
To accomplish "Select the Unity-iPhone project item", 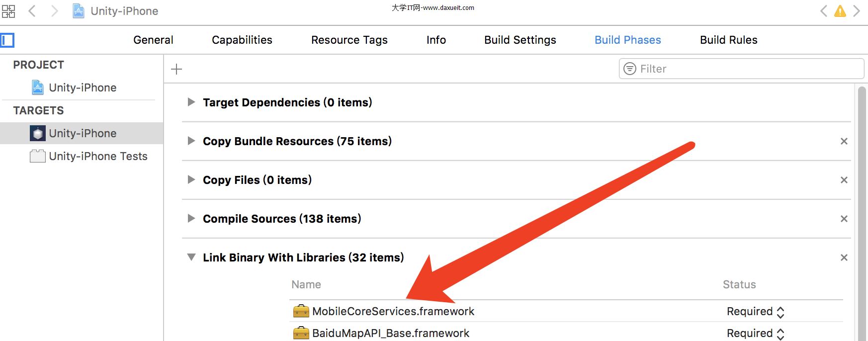I will (x=83, y=87).
